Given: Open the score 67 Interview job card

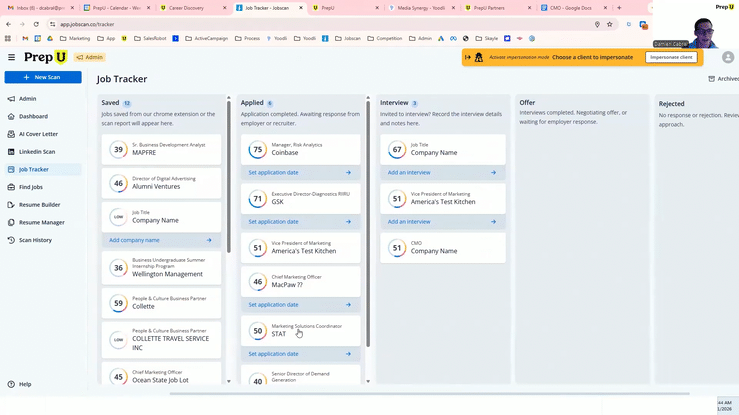Looking at the screenshot, I should (443, 149).
